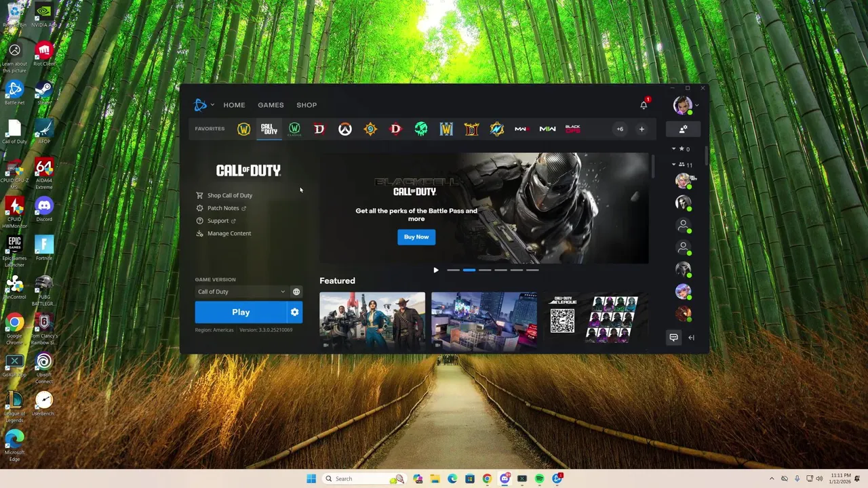Open the MWIII game icon in favorites
Screen dimensions: 868x488
point(521,129)
